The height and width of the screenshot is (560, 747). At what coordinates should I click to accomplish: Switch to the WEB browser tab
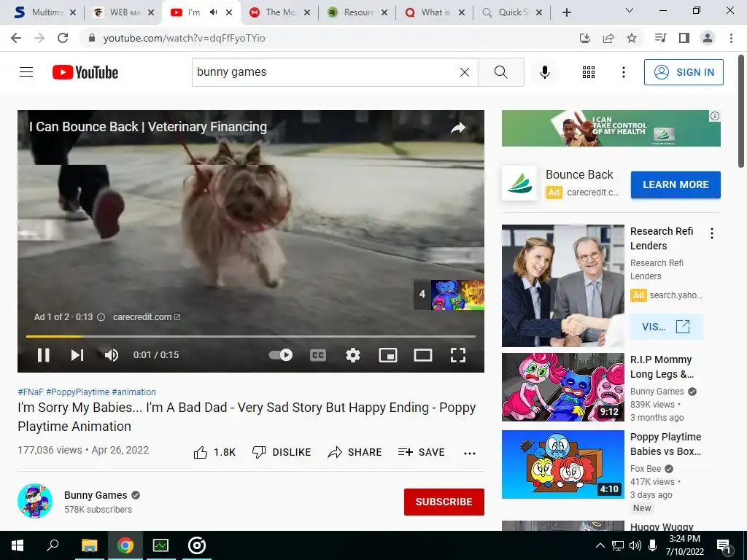click(x=122, y=12)
